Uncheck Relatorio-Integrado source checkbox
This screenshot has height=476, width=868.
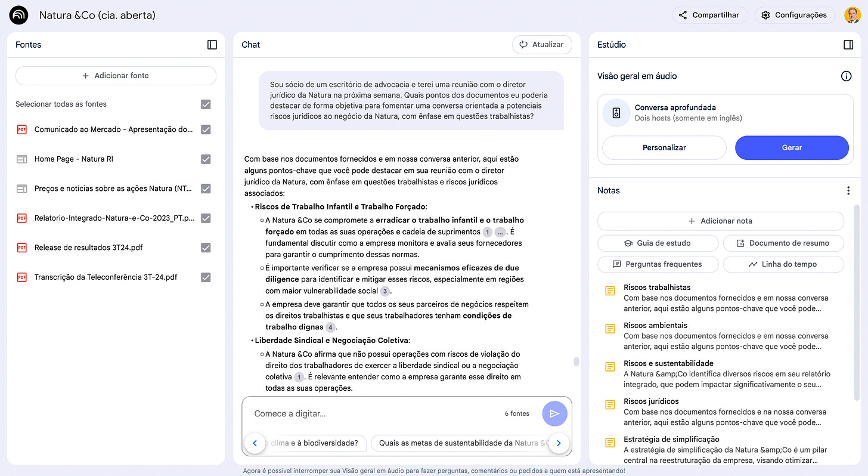206,218
